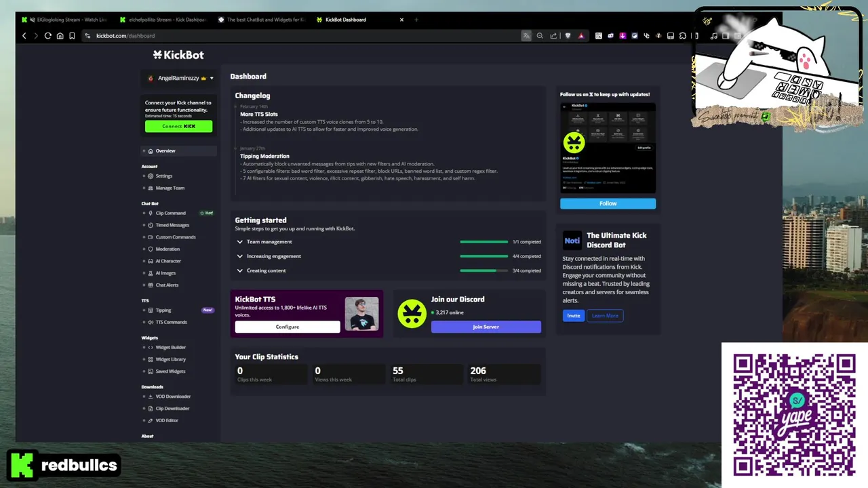Click the browser back arrow
The image size is (868, 488).
pos(24,36)
